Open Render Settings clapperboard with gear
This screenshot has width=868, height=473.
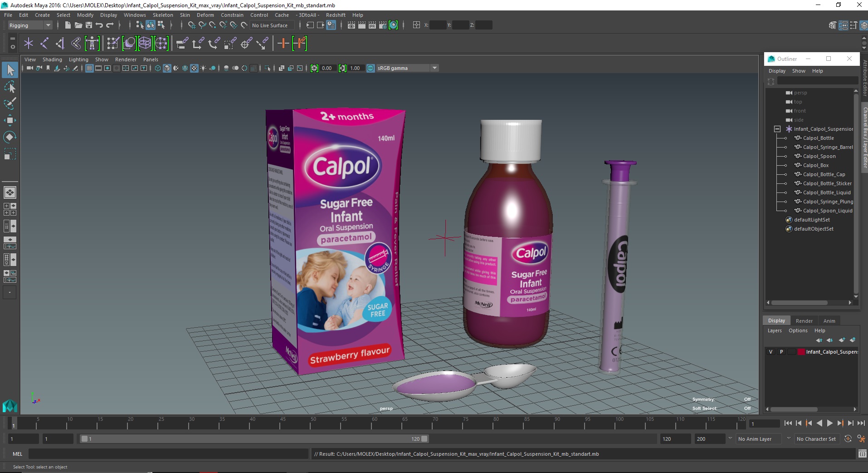(383, 25)
